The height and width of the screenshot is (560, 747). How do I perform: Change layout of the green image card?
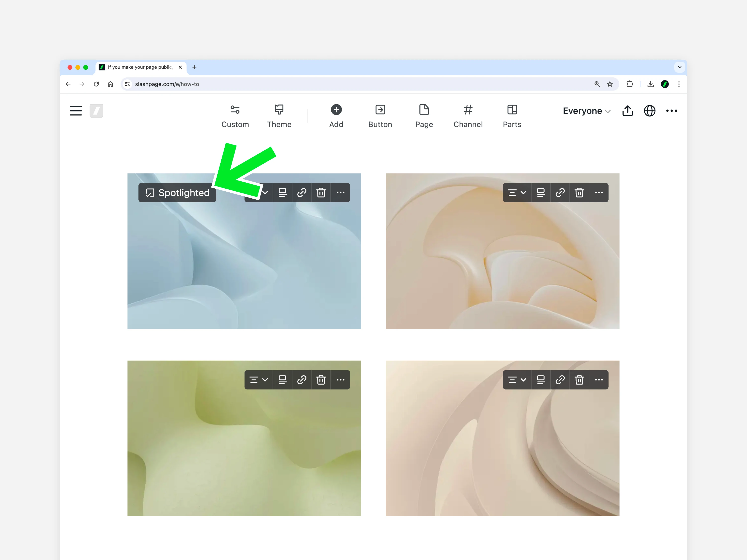(x=282, y=380)
